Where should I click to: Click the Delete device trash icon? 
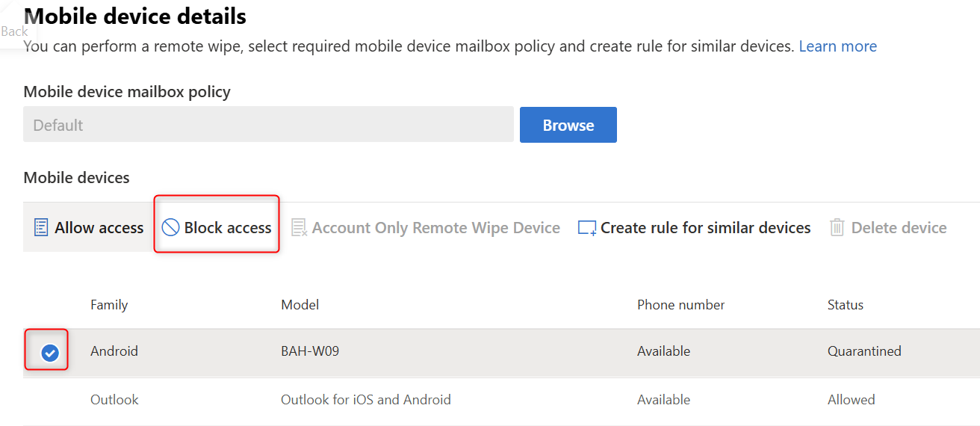click(837, 228)
